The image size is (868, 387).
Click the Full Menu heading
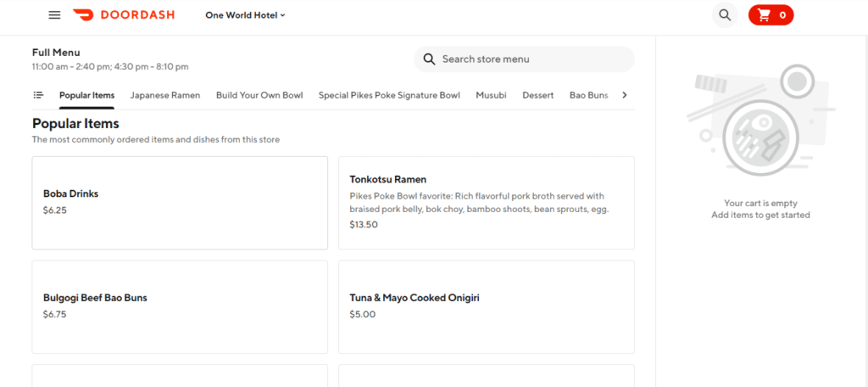(x=56, y=53)
